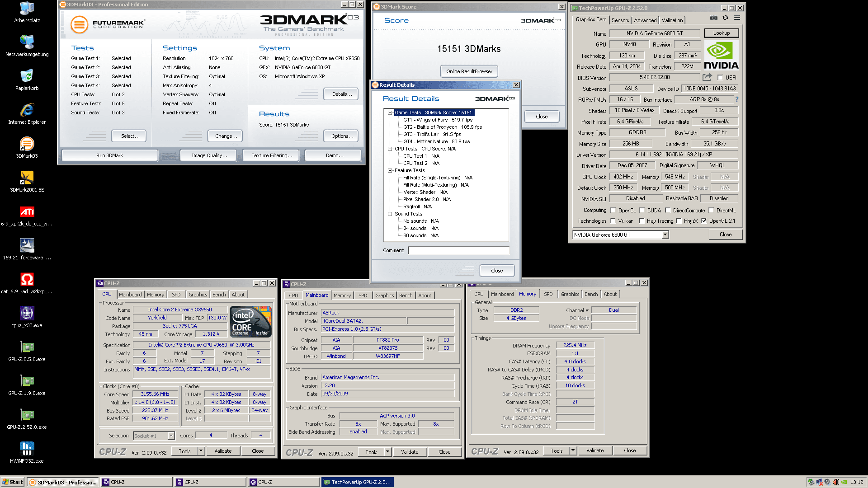868x488 pixels.
Task: Open Tools dropdown arrow in Memory window
Action: (x=573, y=450)
